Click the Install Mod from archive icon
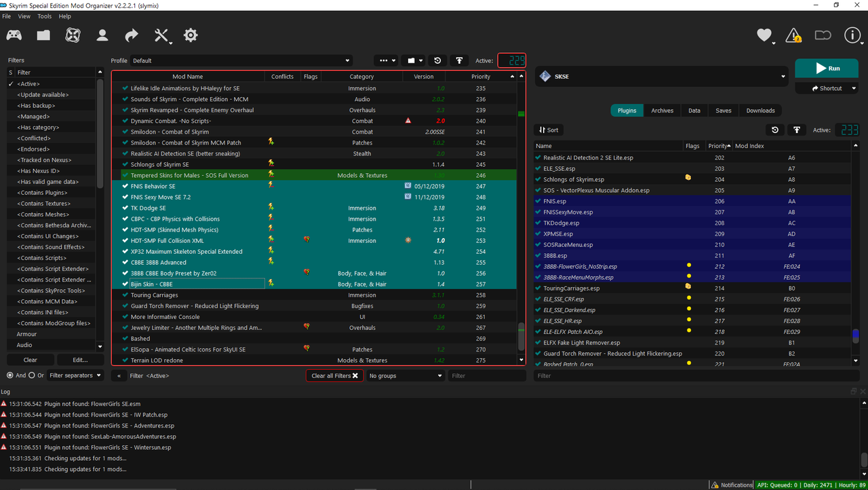The height and width of the screenshot is (490, 868). pyautogui.click(x=43, y=35)
